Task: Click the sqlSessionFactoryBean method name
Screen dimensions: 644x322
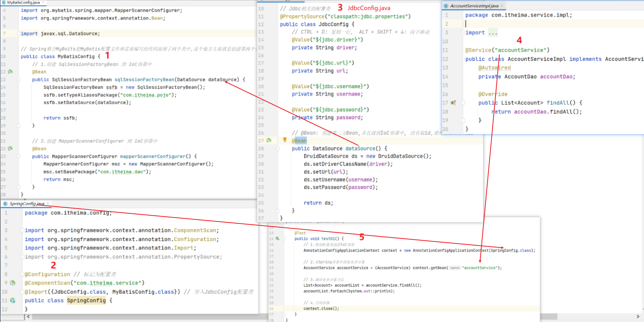Action: point(144,80)
